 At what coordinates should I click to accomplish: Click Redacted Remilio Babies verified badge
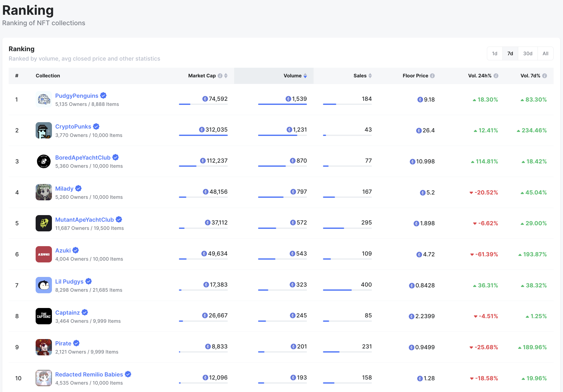[x=128, y=374]
